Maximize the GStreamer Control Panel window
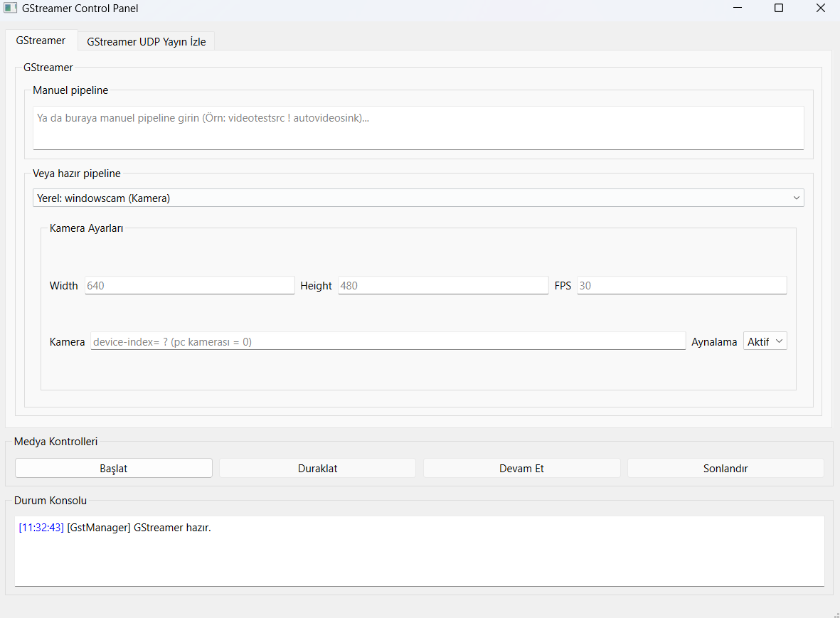This screenshot has height=618, width=840. [x=779, y=9]
